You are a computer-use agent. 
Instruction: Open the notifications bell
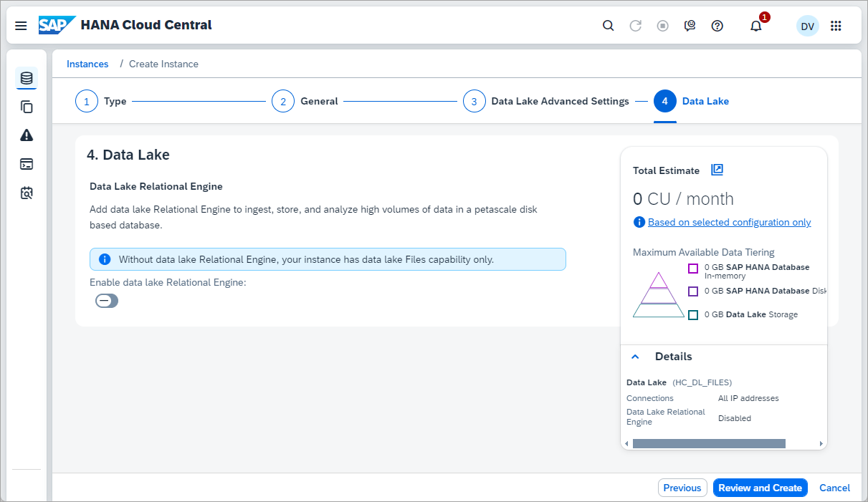pyautogui.click(x=755, y=26)
